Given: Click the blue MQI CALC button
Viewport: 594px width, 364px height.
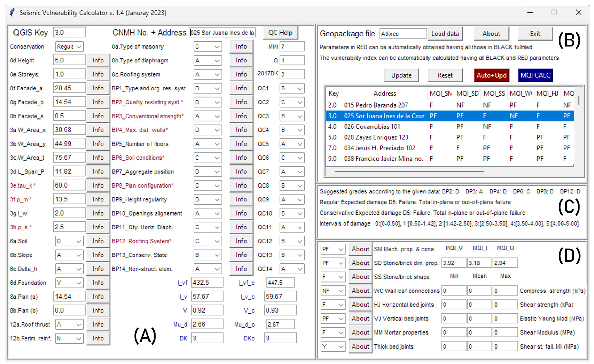Looking at the screenshot, I should tap(535, 75).
